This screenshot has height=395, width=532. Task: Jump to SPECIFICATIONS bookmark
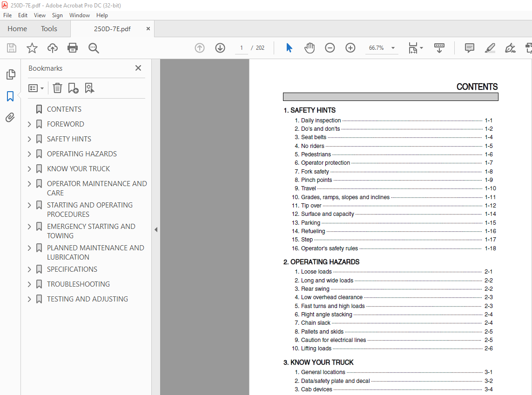click(x=72, y=269)
